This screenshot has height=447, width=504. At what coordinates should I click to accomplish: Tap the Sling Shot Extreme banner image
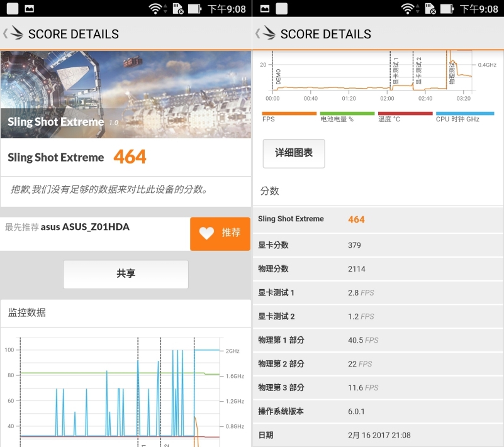tap(126, 94)
